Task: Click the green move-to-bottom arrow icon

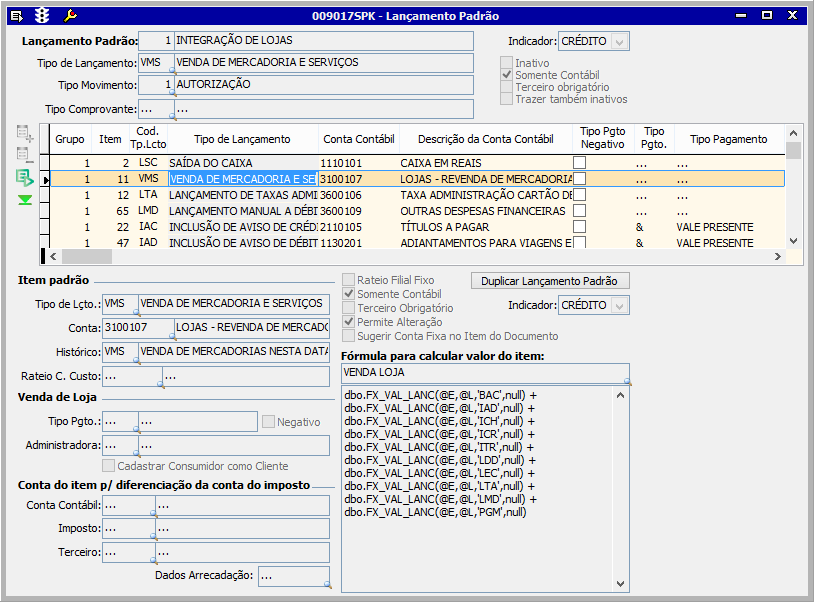Action: tap(24, 199)
